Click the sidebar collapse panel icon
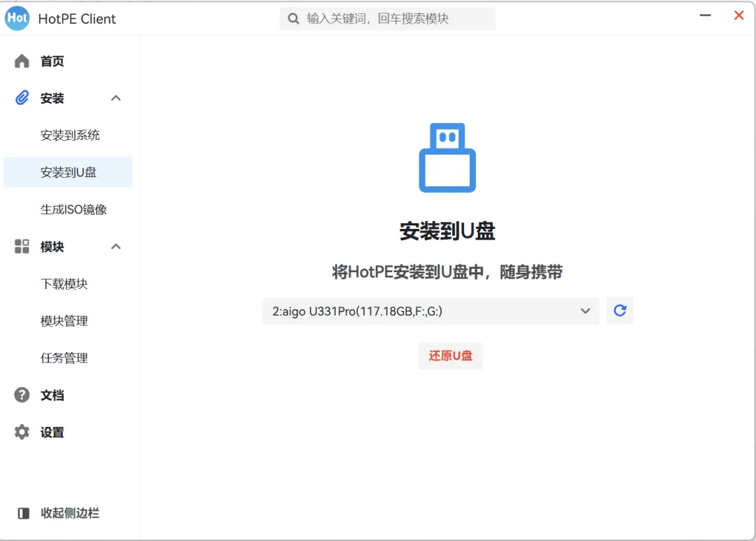This screenshot has width=756, height=541. click(x=23, y=513)
